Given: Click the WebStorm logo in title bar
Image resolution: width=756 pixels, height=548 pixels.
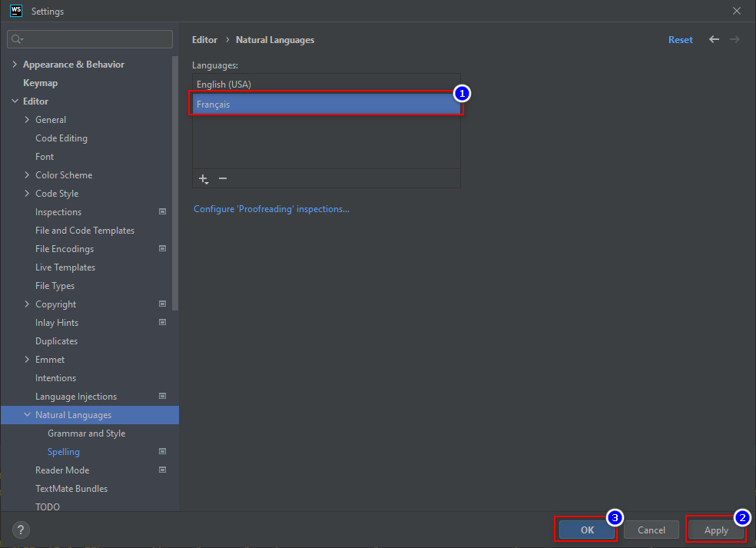Looking at the screenshot, I should tap(16, 11).
